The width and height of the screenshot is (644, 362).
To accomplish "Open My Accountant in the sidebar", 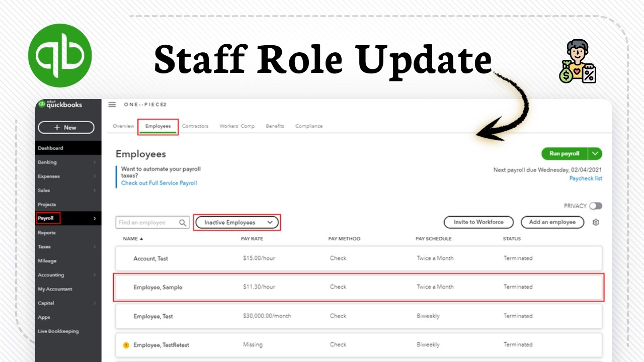I will tap(55, 289).
